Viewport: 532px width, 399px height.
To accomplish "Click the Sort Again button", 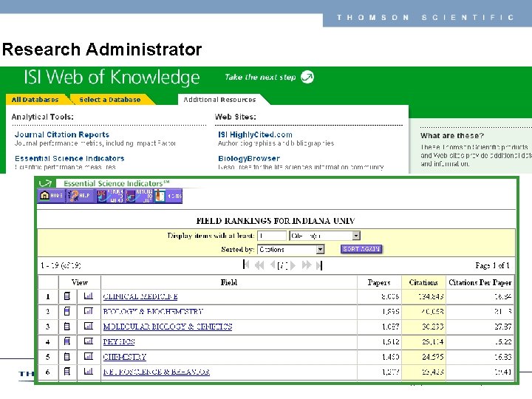I will [361, 249].
